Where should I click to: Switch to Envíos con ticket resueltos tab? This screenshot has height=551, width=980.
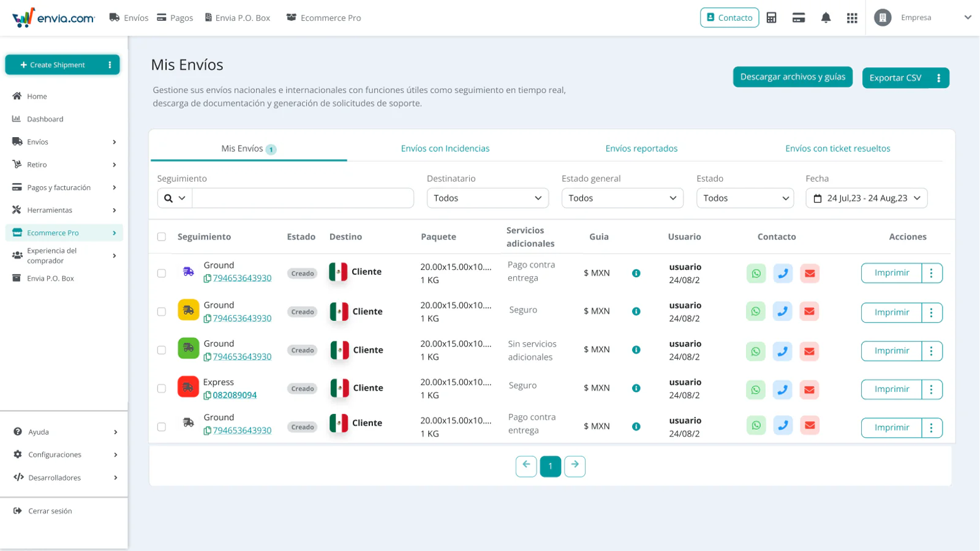pyautogui.click(x=838, y=149)
